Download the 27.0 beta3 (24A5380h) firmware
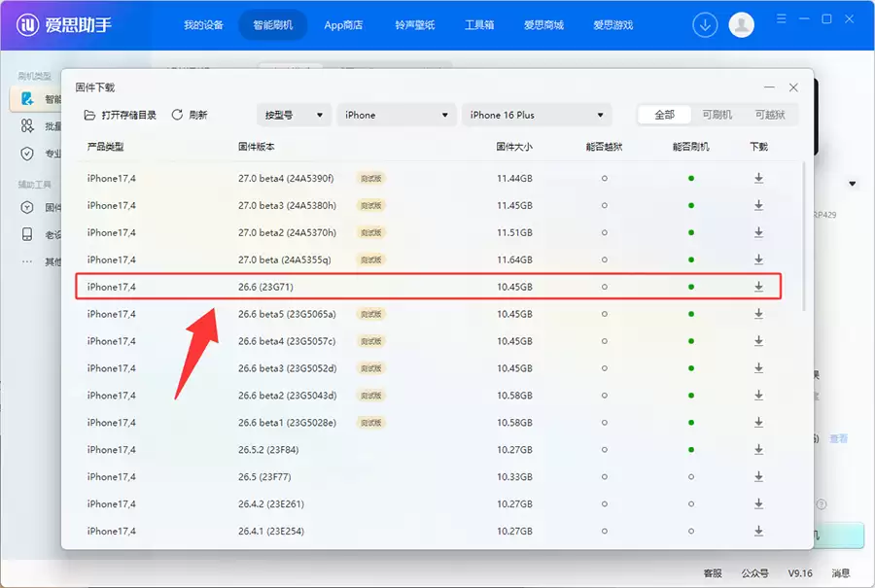Screen dimensions: 875x588 click(758, 205)
